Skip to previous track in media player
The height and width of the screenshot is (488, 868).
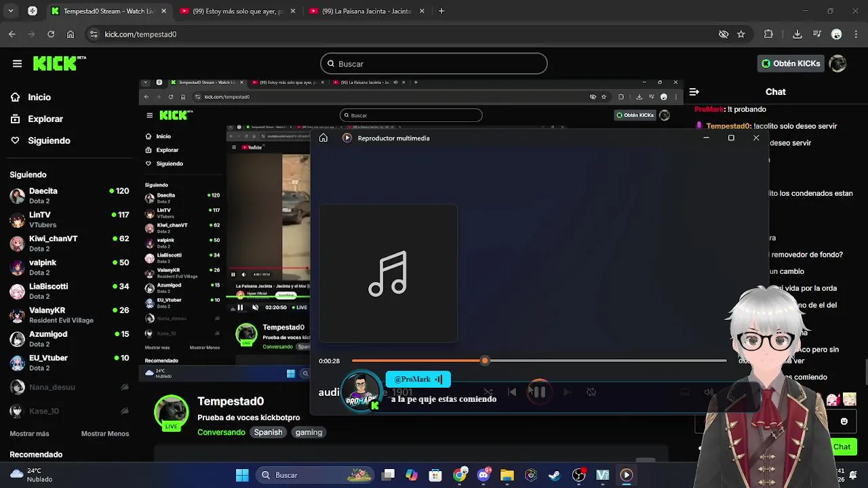(x=512, y=392)
